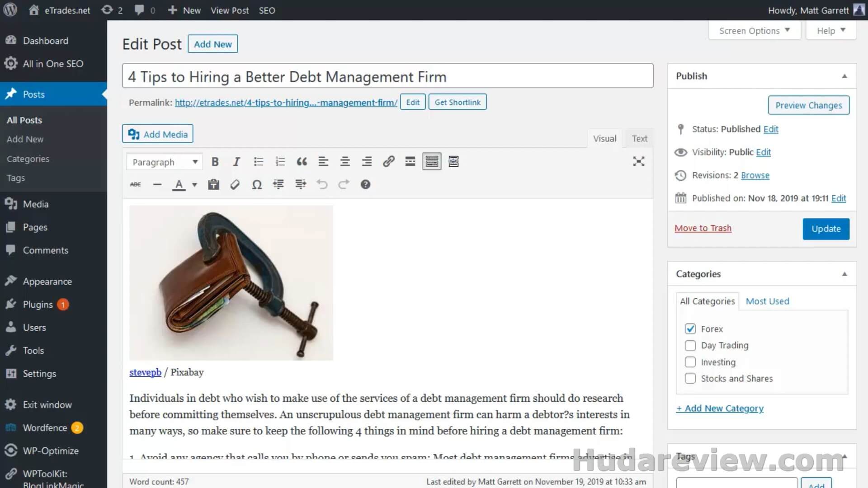Image resolution: width=868 pixels, height=488 pixels.
Task: Check the Forex category checkbox
Action: (690, 329)
